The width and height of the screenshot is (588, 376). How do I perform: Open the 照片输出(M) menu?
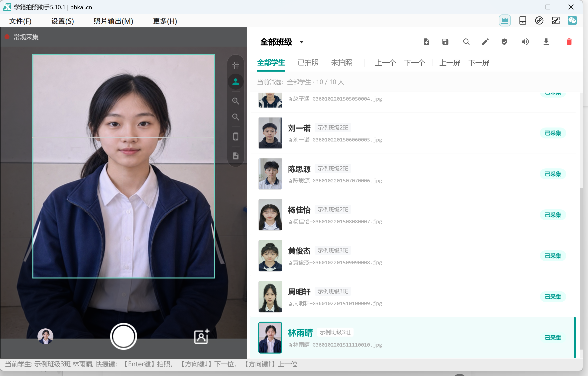(x=113, y=21)
